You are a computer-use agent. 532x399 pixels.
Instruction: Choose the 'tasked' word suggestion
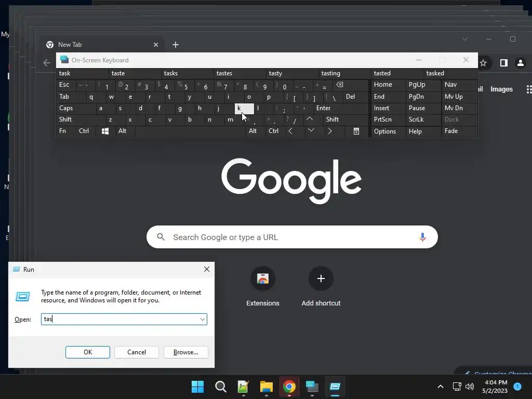pyautogui.click(x=450, y=73)
